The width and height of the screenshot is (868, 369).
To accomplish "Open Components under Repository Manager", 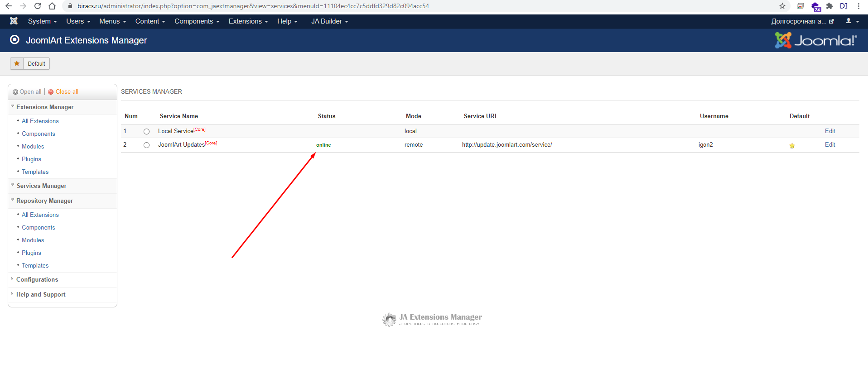I will pos(39,228).
